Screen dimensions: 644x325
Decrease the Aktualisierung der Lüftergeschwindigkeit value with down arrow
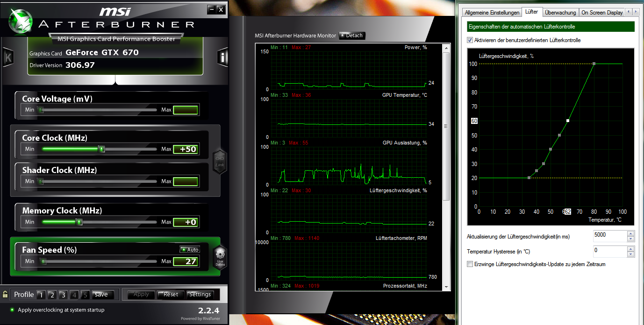coord(631,238)
